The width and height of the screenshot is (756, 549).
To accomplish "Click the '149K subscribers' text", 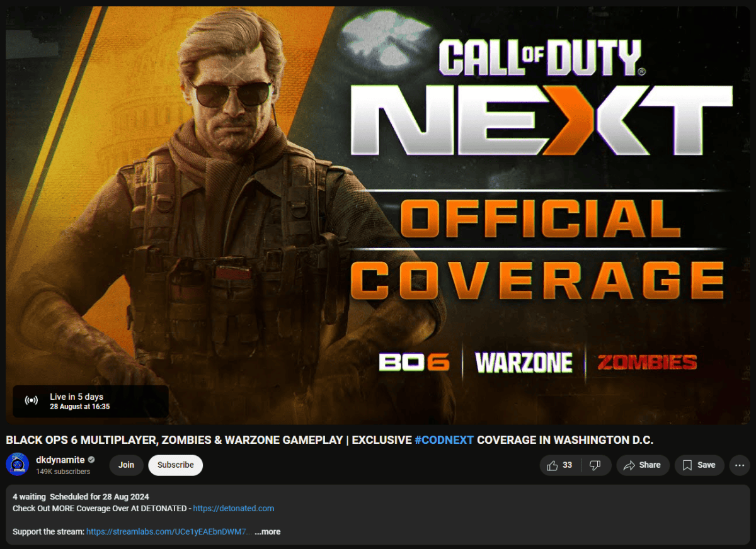I will pos(63,472).
